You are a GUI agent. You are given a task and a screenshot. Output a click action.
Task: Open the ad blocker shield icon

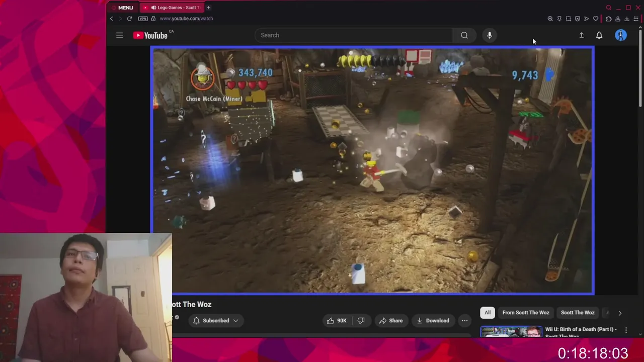578,19
